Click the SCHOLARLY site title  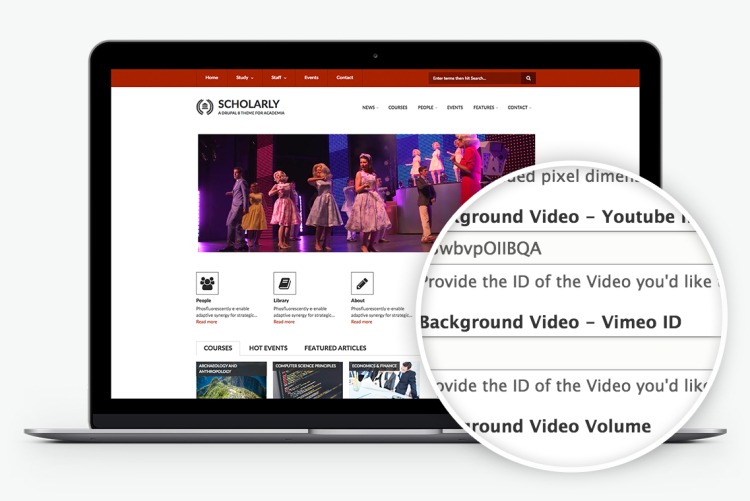click(x=249, y=104)
